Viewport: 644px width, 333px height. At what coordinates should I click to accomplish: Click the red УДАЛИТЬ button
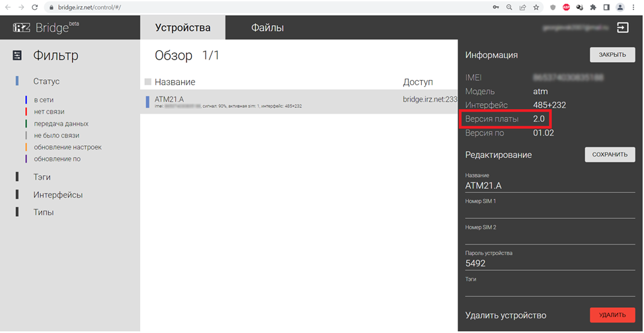[x=612, y=315]
